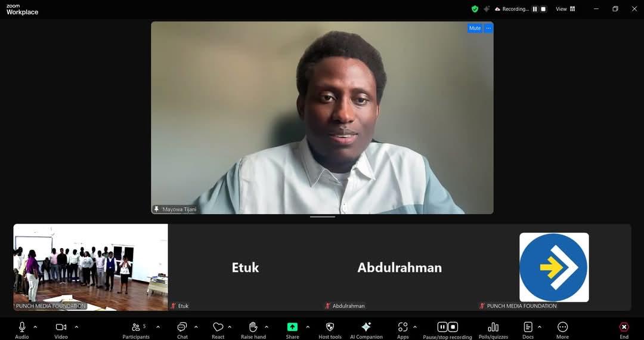This screenshot has width=644, height=340.
Task: Click muted mic icon beside PUNCH MEDIA FOUNDATION label
Action: 482,306
